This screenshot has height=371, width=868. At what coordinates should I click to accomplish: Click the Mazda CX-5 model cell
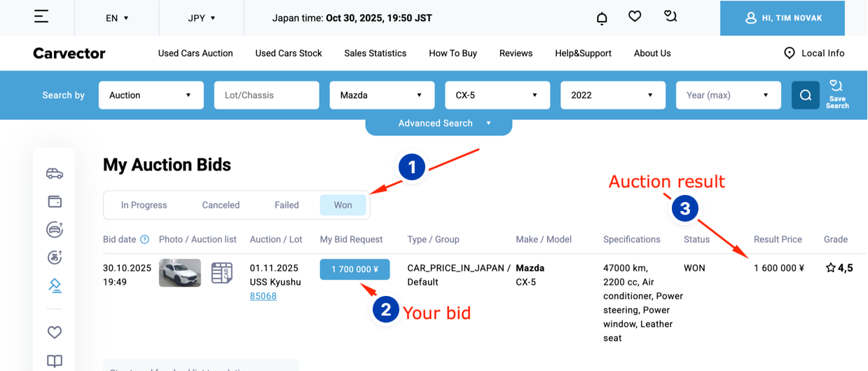coord(530,275)
